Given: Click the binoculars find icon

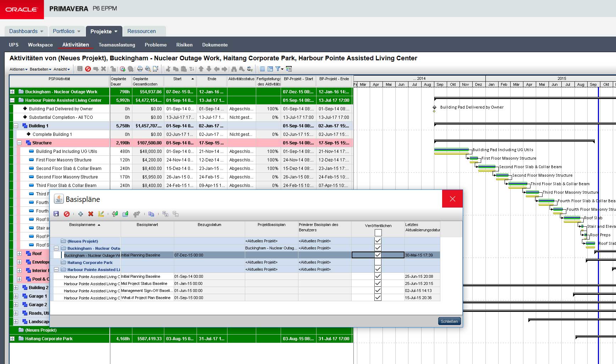Looking at the screenshot, I should tap(234, 69).
